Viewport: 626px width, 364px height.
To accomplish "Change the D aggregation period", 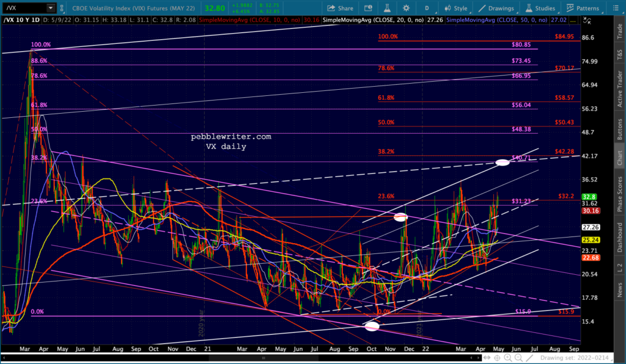I will 426,9.
